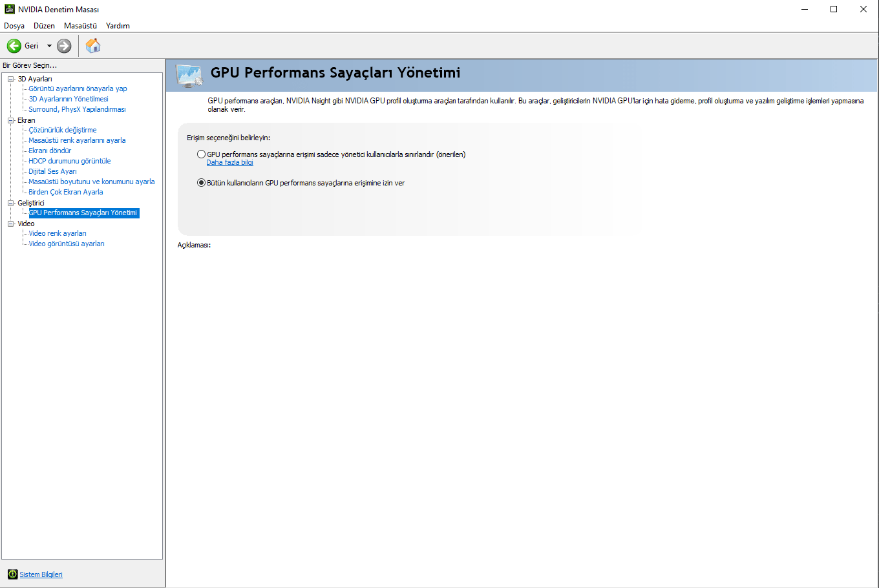Collapse the 3D Ayarları tree node

10,79
